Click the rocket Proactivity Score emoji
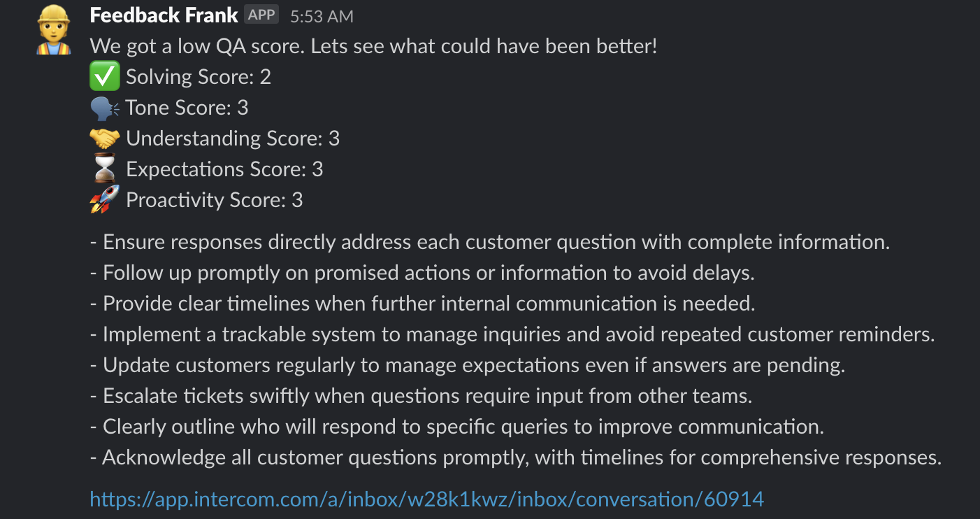The height and width of the screenshot is (519, 980). [x=105, y=199]
